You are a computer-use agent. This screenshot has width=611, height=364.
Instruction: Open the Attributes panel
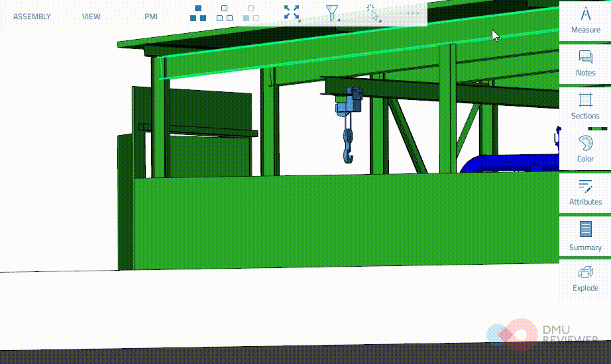tap(585, 193)
